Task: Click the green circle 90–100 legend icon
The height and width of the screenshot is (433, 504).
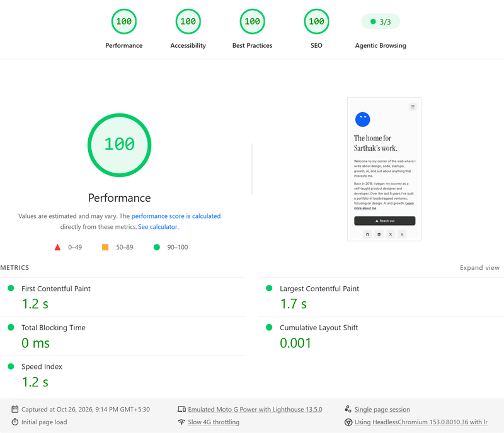Action: [156, 247]
